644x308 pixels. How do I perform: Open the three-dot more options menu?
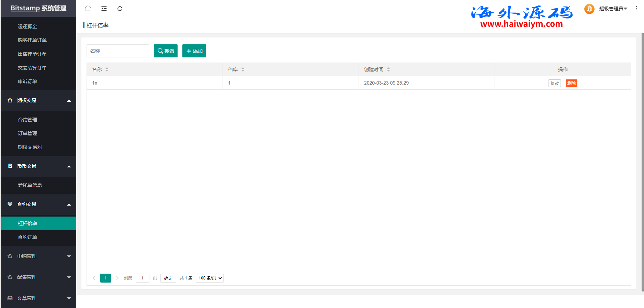pos(636,9)
